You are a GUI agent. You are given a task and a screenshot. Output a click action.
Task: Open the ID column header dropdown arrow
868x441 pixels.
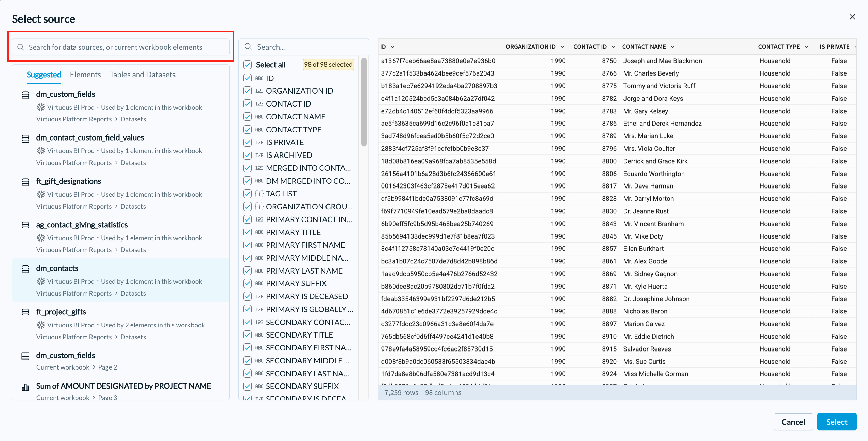(393, 47)
